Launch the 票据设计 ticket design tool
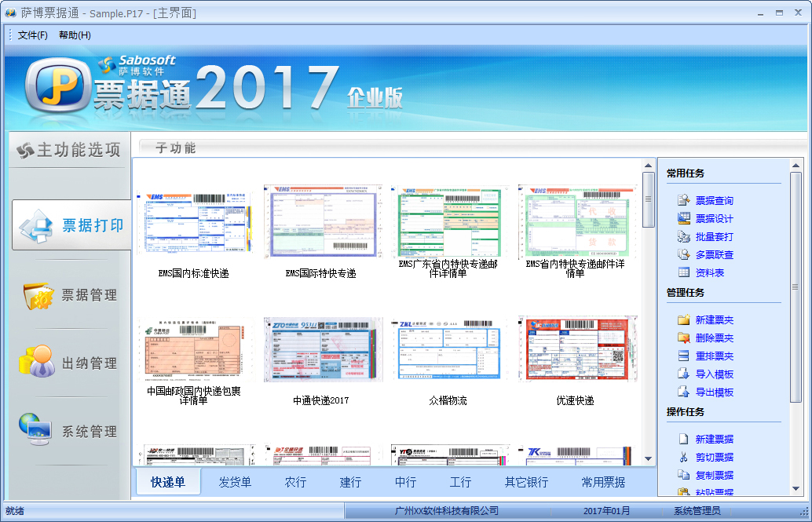The width and height of the screenshot is (812, 522). point(715,217)
